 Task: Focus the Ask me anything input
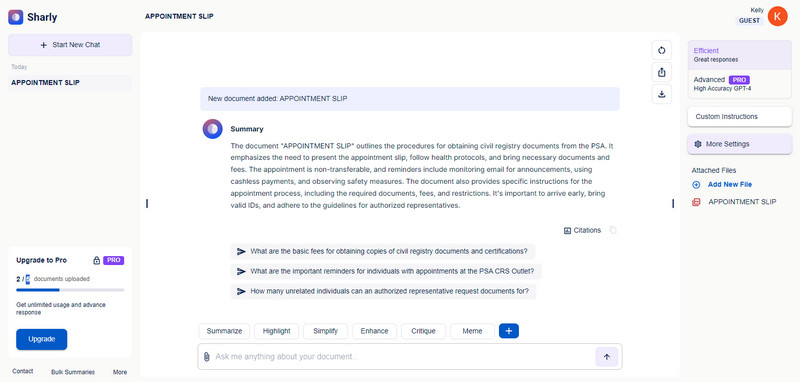point(403,356)
